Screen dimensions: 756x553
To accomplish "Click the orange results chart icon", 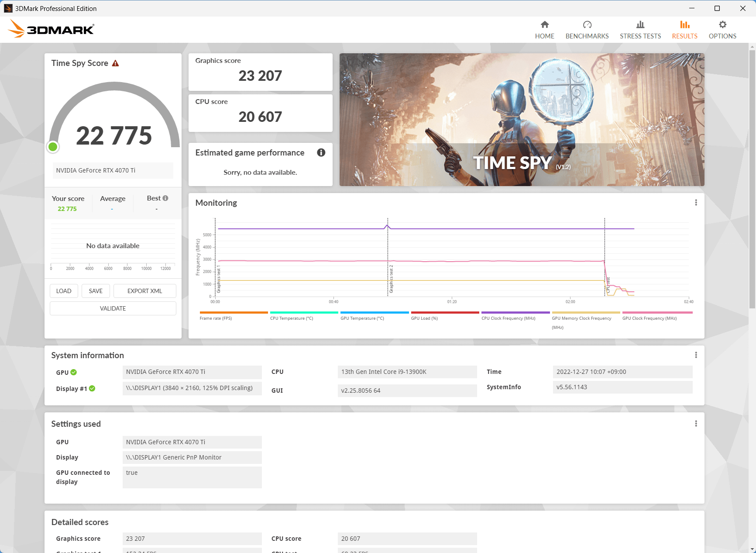I will [x=685, y=24].
